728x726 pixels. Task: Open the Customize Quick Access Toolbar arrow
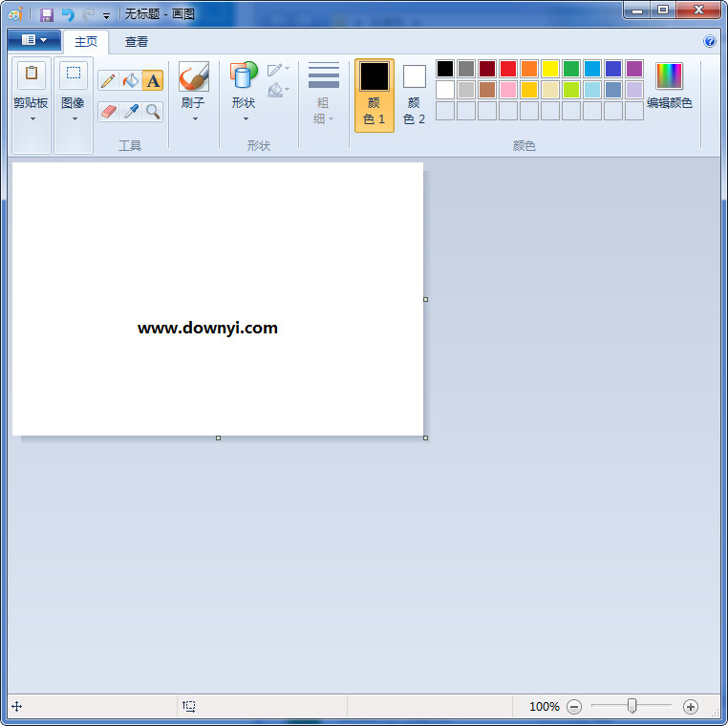pyautogui.click(x=106, y=16)
